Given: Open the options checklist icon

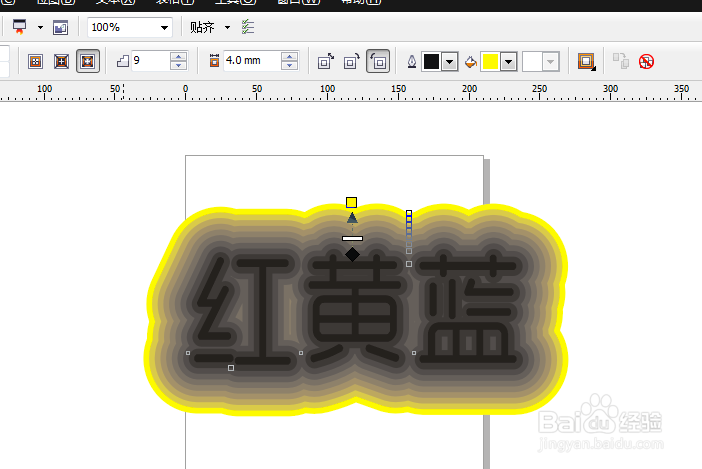Looking at the screenshot, I should point(248,27).
